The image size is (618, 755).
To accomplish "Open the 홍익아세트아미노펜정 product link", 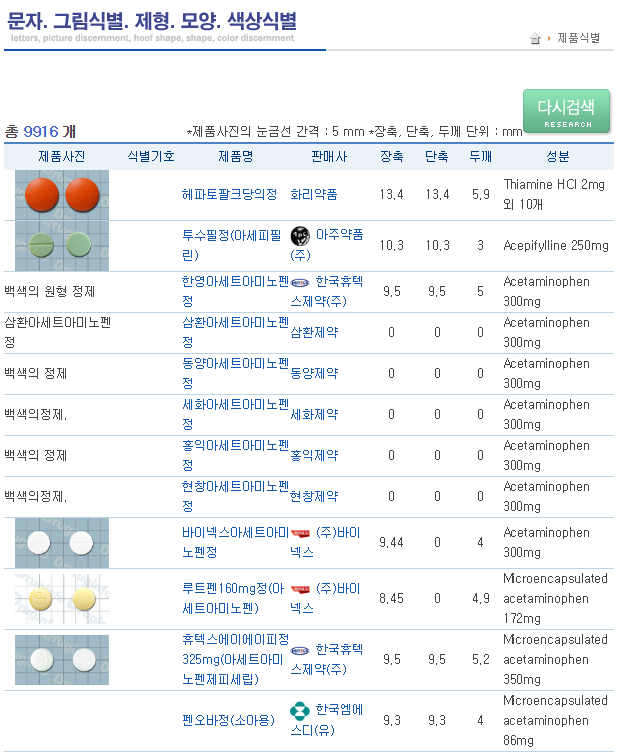I will (x=236, y=455).
